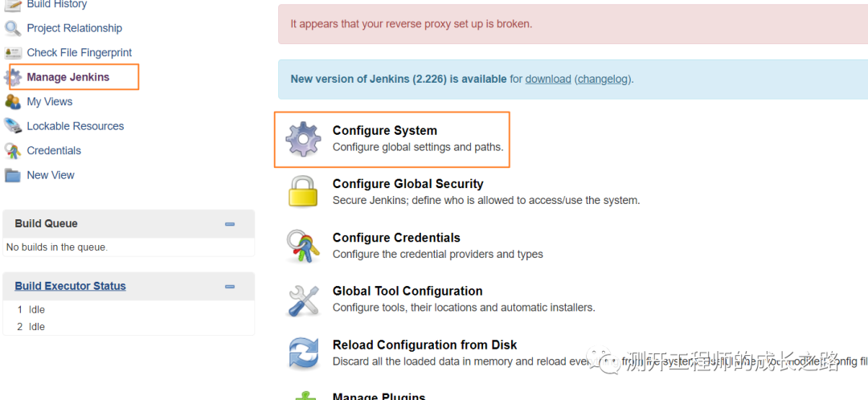868x400 pixels.
Task: Open the Build History link
Action: (x=57, y=5)
